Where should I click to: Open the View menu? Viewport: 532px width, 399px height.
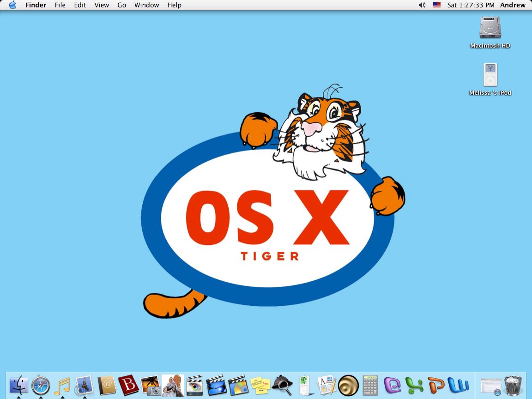pos(102,5)
